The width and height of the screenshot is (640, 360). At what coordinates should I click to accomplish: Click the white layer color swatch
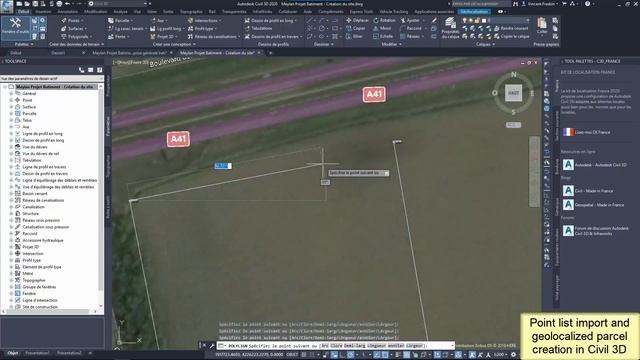coord(484,20)
